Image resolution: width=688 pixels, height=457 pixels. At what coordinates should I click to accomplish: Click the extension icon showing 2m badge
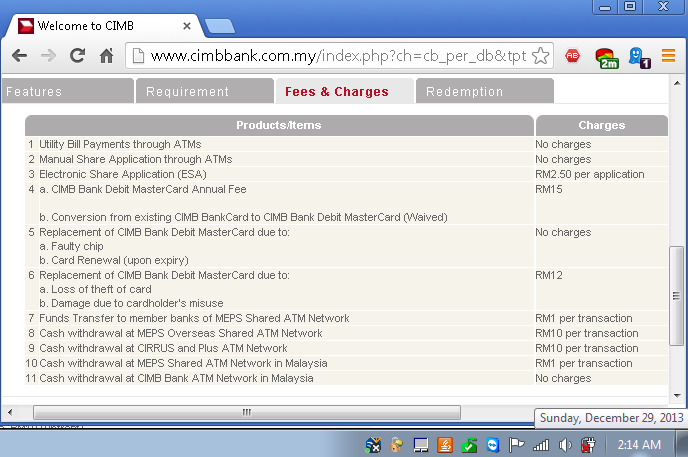(606, 58)
